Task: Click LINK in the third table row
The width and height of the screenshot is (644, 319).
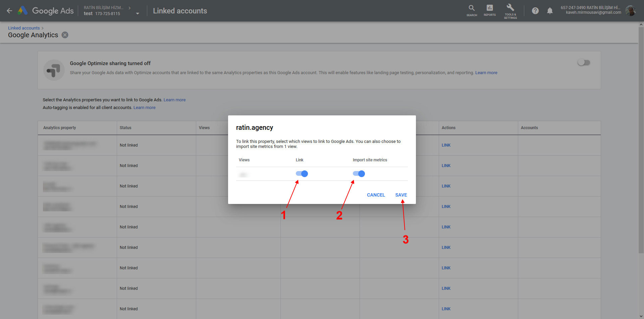Action: 446,186
